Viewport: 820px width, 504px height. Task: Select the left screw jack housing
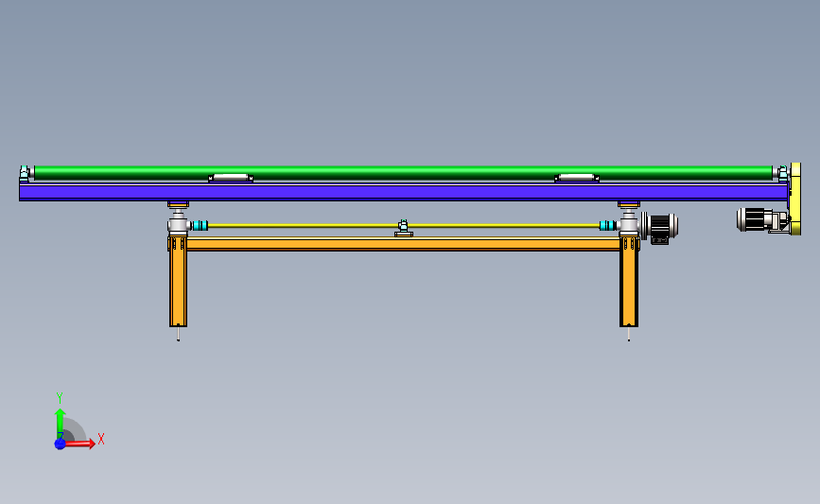coord(179,223)
